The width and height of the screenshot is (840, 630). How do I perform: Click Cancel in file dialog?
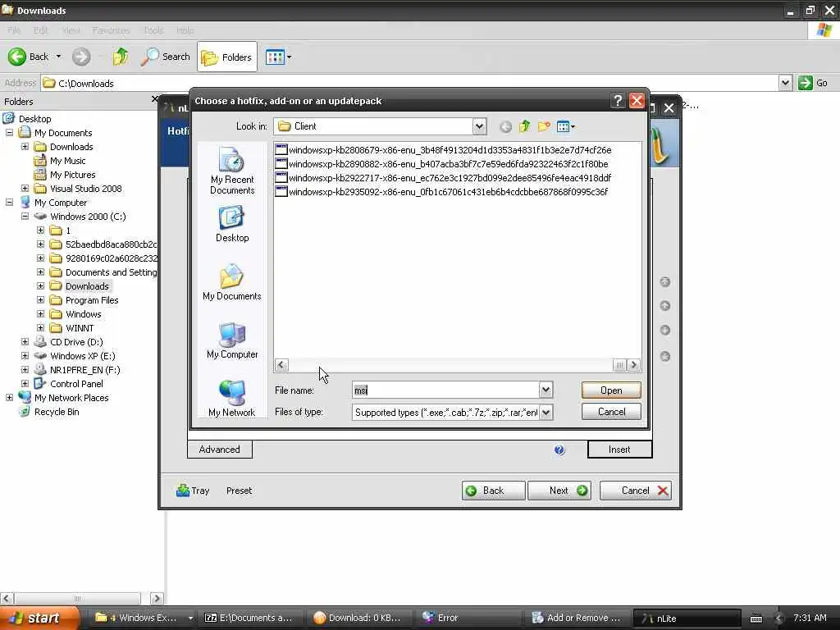tap(611, 412)
